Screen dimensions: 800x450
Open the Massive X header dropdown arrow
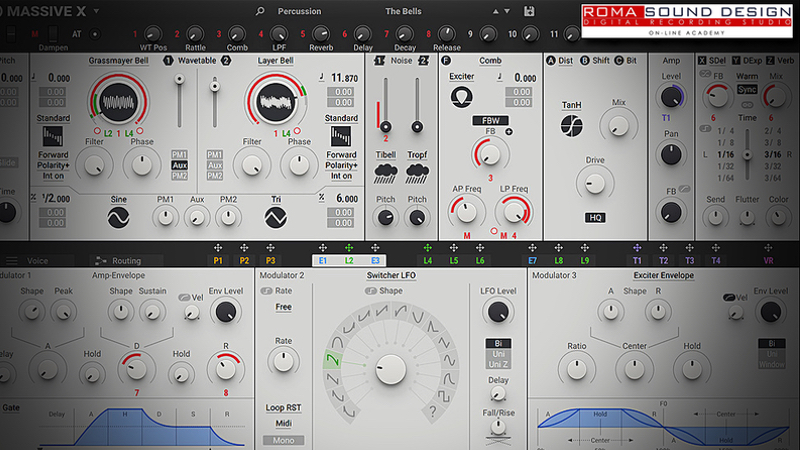[96, 11]
